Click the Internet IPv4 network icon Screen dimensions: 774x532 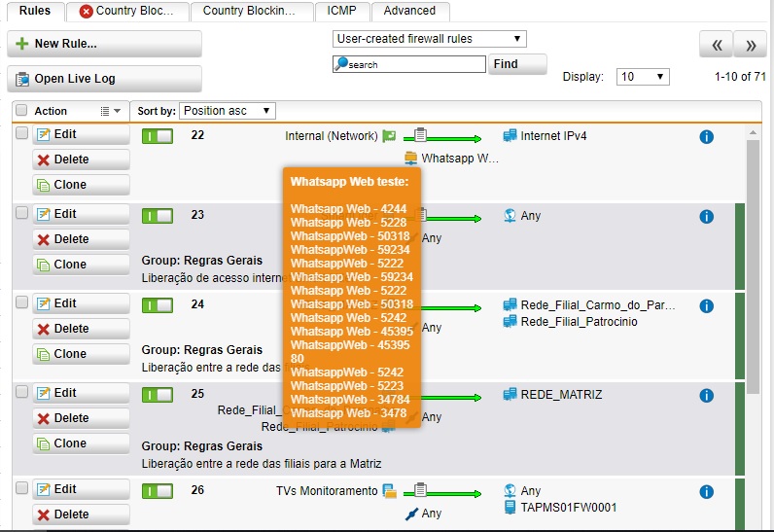coord(510,136)
